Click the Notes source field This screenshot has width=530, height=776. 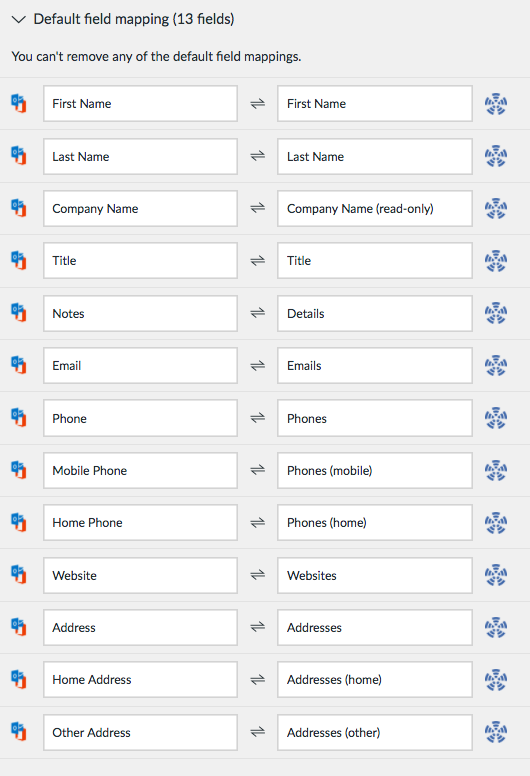click(141, 314)
